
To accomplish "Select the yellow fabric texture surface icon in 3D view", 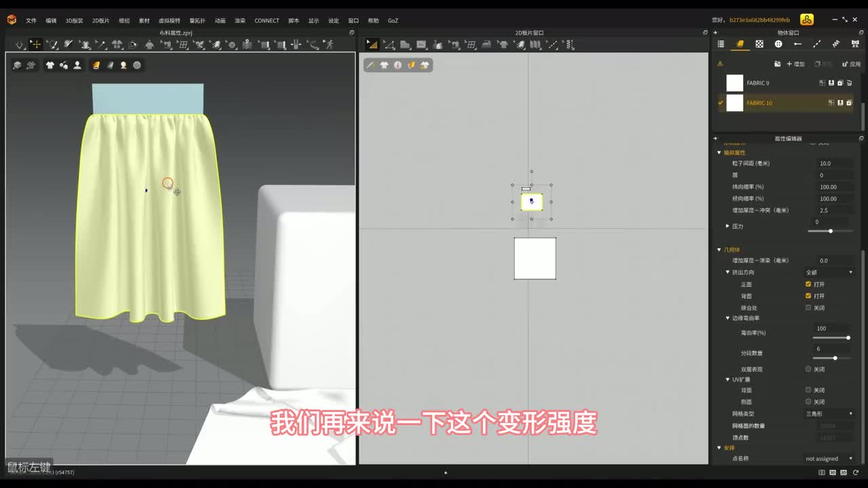I will point(96,65).
